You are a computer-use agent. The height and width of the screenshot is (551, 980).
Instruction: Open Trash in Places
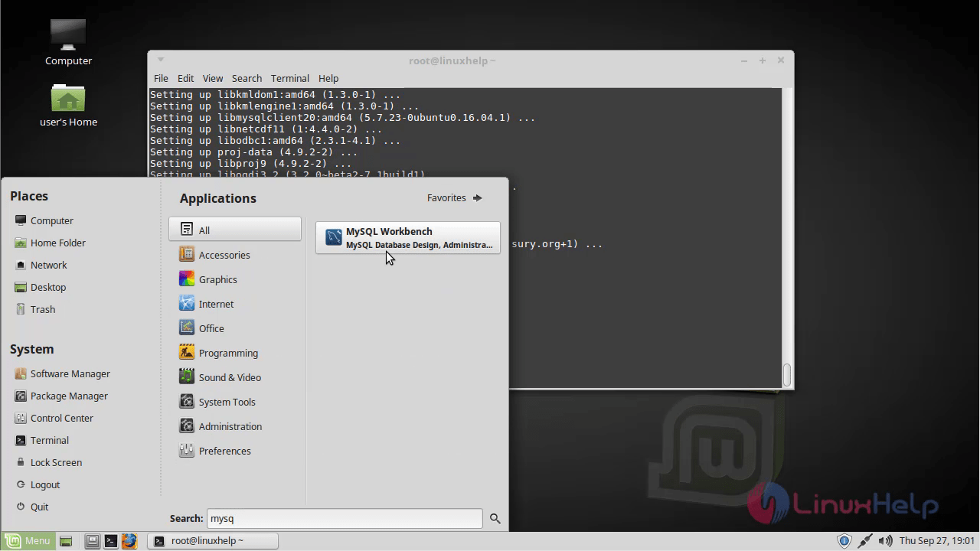pyautogui.click(x=34, y=309)
